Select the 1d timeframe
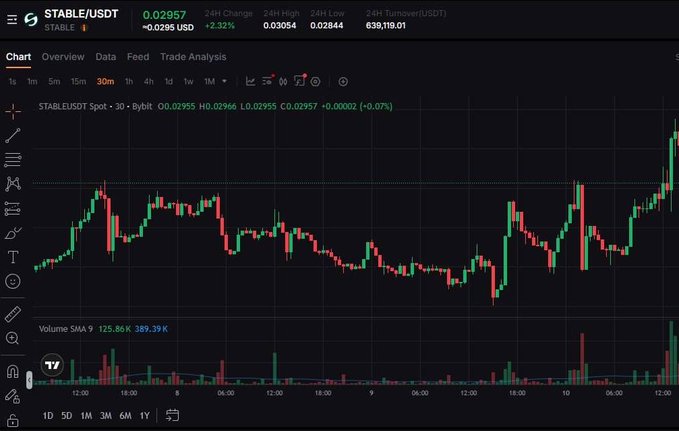Screen dimensions: 679x431 pyautogui.click(x=168, y=81)
